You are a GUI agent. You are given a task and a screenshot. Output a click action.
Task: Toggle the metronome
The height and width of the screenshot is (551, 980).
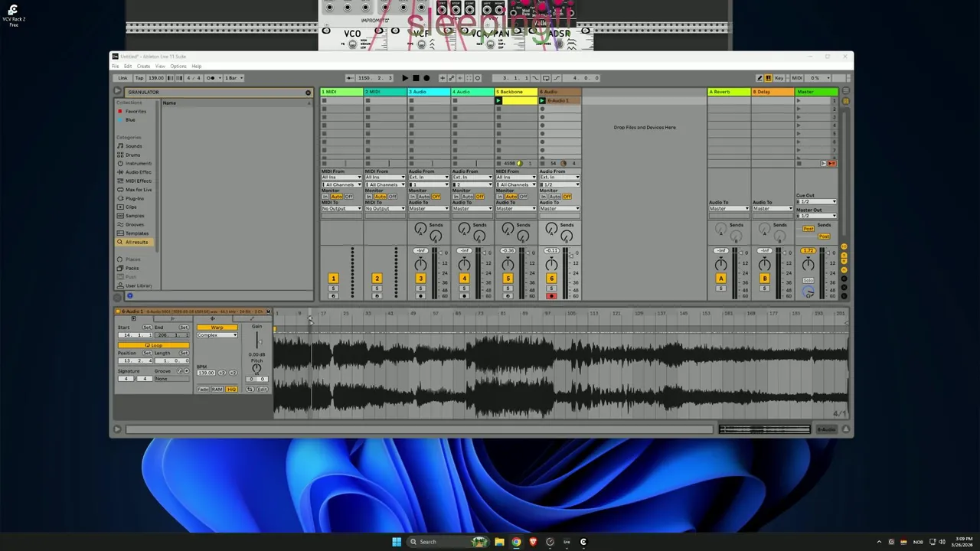211,78
